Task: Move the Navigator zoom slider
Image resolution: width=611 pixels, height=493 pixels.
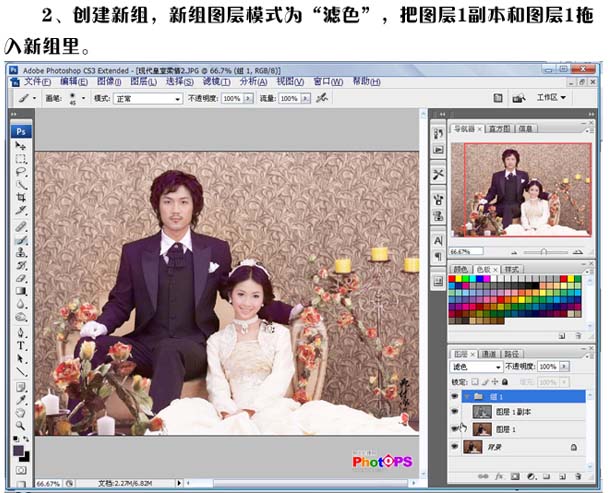Action: pyautogui.click(x=544, y=252)
